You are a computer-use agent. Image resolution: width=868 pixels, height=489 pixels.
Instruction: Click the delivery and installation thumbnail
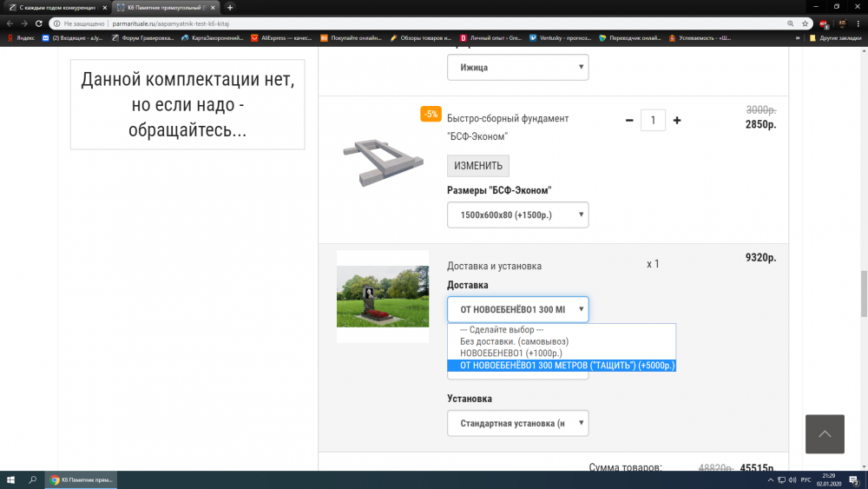click(x=382, y=296)
